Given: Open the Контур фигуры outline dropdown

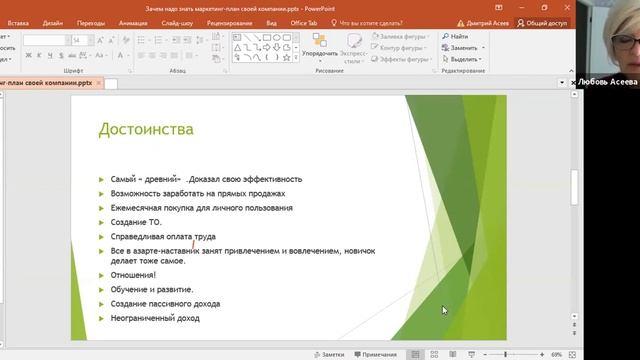Looking at the screenshot, I should [399, 48].
